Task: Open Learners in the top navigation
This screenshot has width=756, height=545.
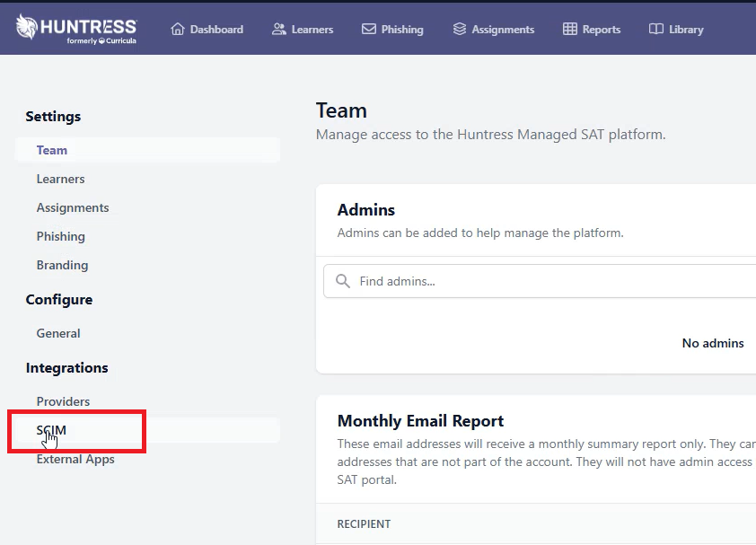Action: click(303, 30)
